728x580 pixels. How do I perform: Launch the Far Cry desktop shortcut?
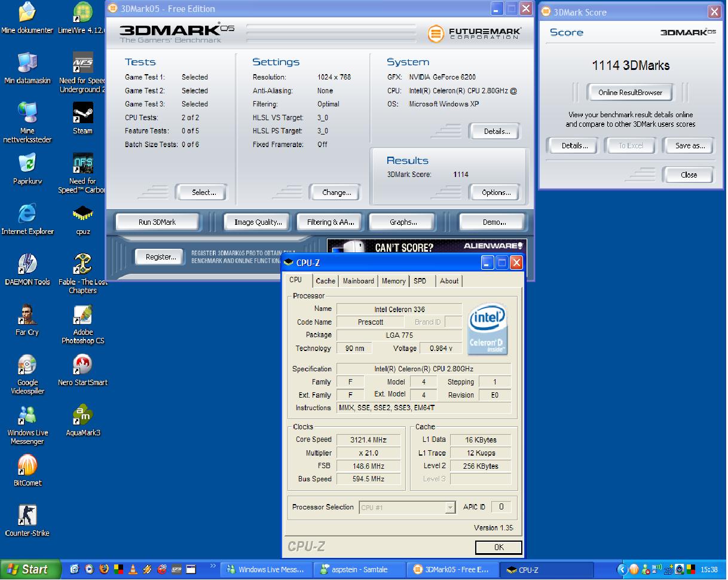(27, 319)
